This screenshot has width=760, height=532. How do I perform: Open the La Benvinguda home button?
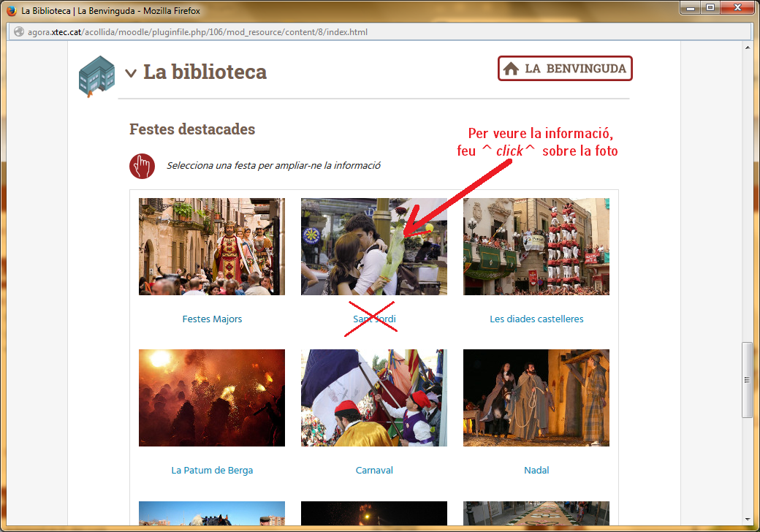click(x=565, y=69)
